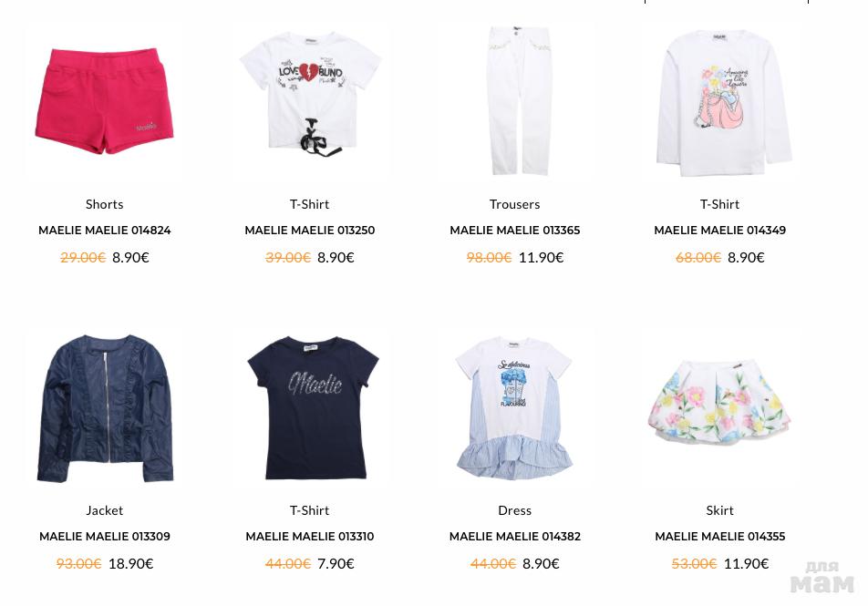Open the floral skirt product image
Image resolution: width=868 pixels, height=606 pixels.
coord(719,408)
